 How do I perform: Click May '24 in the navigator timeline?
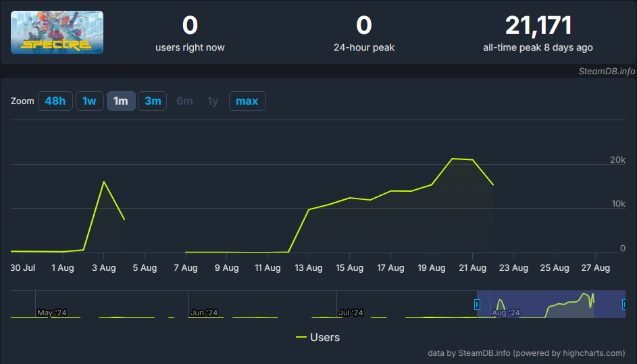(x=52, y=313)
